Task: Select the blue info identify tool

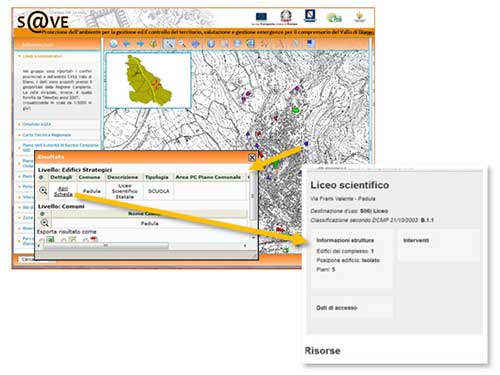Action: (211, 44)
